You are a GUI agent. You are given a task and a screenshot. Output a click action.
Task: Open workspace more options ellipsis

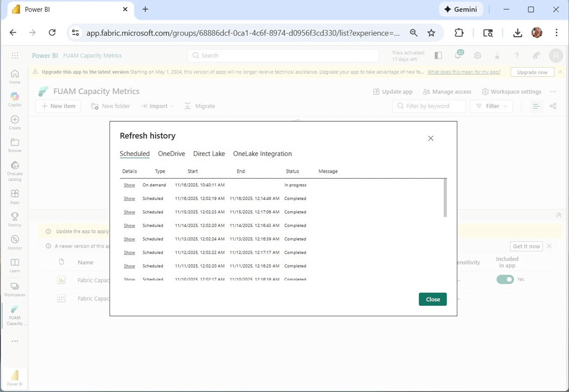[553, 92]
